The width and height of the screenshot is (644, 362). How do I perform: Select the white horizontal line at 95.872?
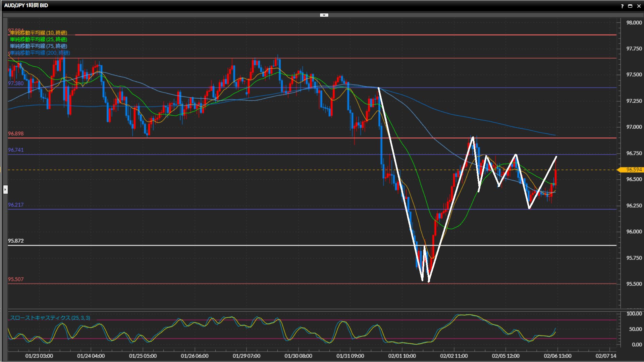click(x=201, y=245)
